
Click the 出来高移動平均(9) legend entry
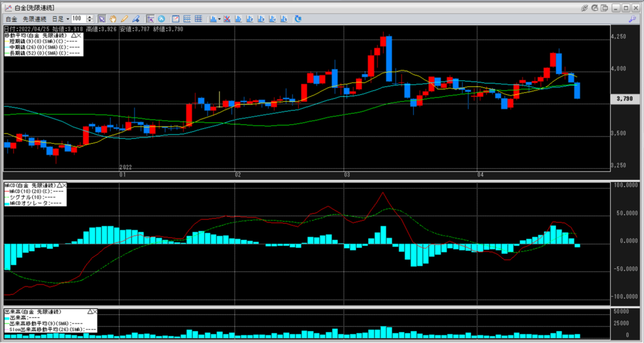click(x=43, y=324)
